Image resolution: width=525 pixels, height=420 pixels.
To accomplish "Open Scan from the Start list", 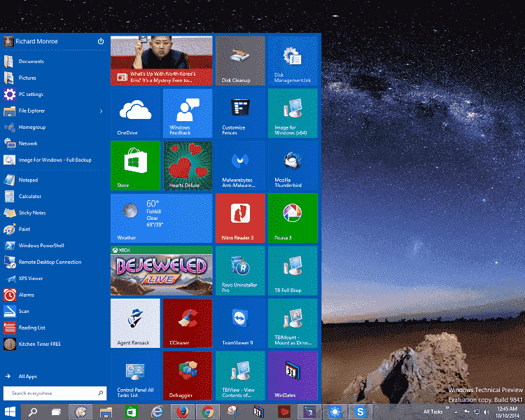I will point(54,311).
